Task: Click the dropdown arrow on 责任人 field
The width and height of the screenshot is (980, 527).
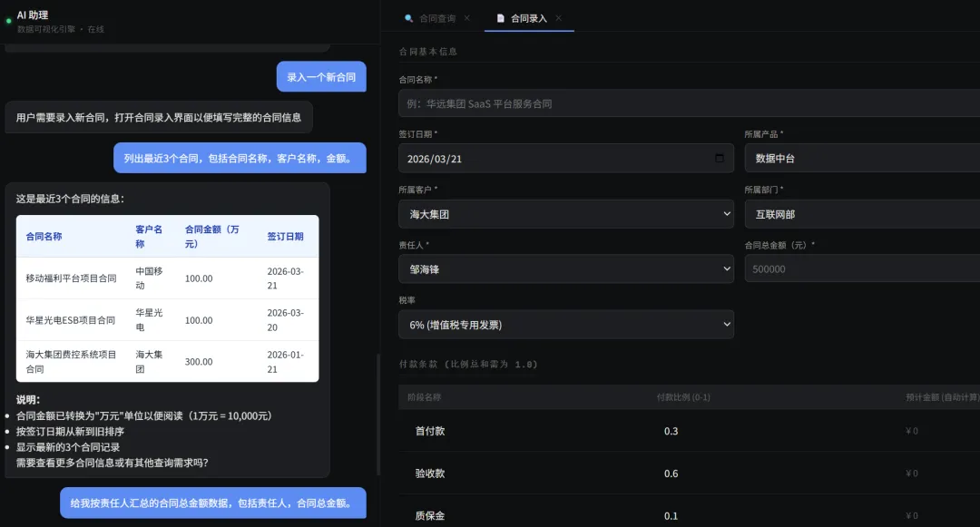Action: (x=725, y=268)
